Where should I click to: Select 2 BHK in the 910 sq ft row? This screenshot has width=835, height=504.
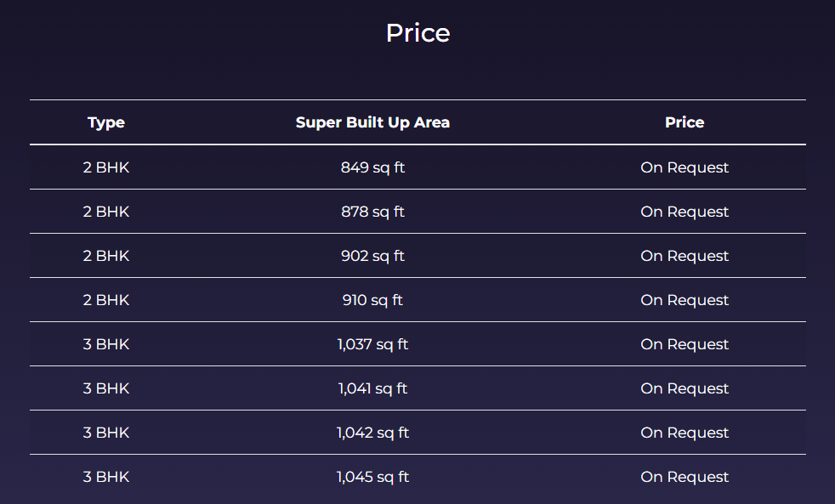click(x=106, y=300)
